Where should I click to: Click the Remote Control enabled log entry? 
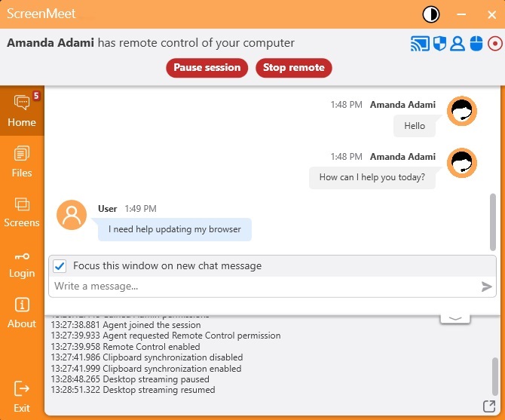(126, 347)
